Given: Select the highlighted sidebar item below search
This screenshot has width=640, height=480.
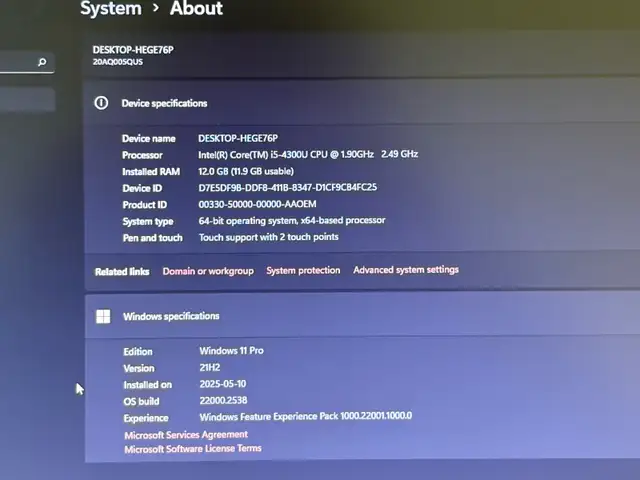Looking at the screenshot, I should click(27, 99).
